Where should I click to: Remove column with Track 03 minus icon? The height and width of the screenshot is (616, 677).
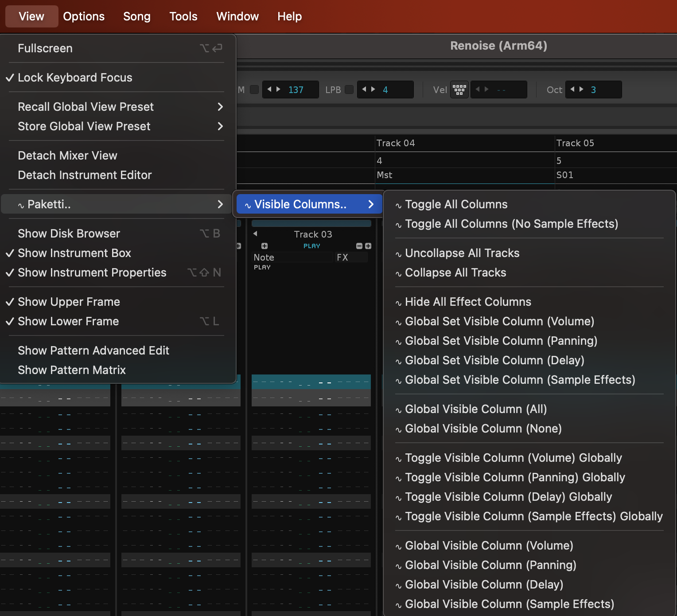coord(359,246)
